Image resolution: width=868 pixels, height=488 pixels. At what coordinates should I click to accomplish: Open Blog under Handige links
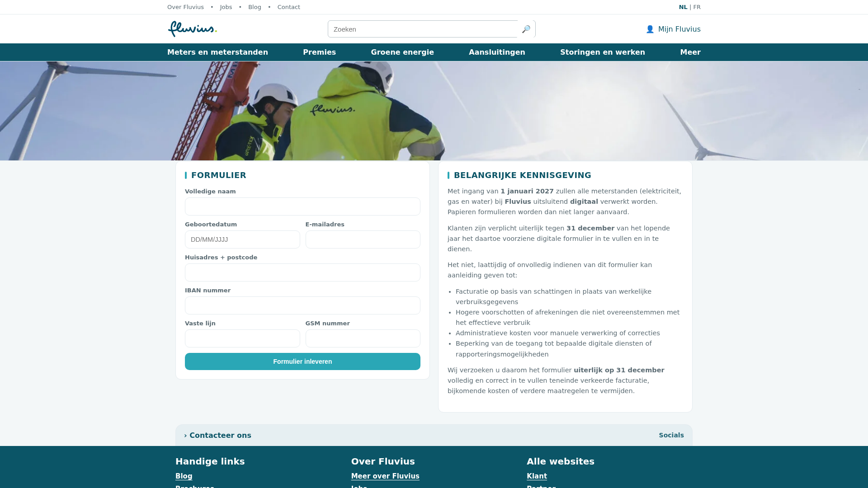[x=184, y=476]
